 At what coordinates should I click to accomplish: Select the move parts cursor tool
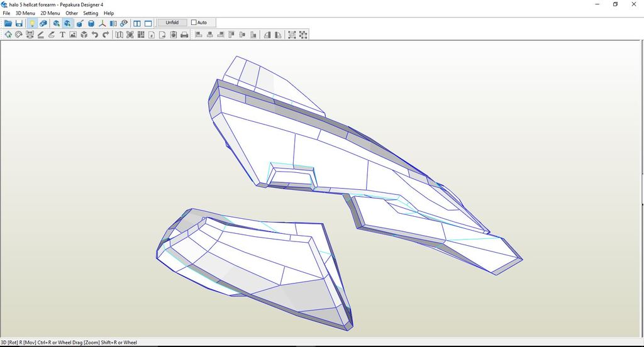coord(8,35)
